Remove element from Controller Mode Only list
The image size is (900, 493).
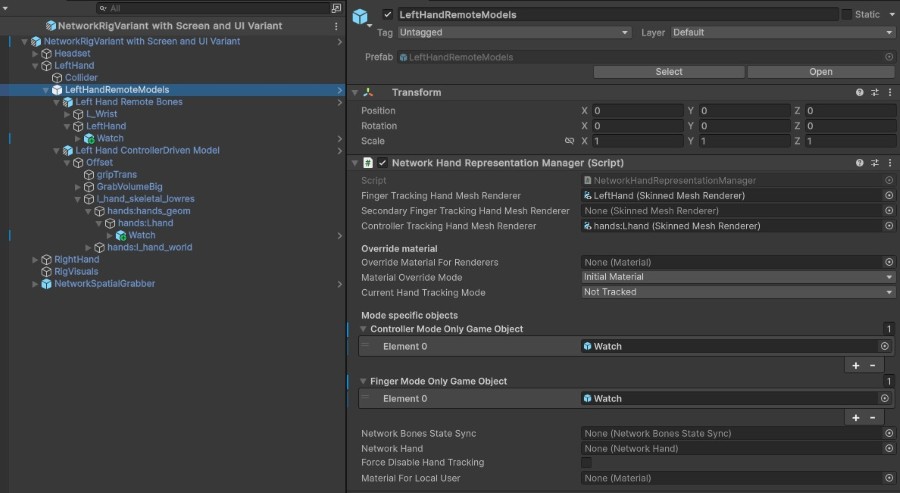(x=872, y=366)
